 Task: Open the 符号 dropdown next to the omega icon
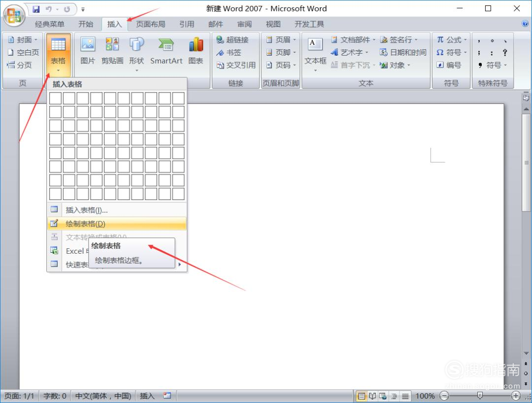[x=452, y=52]
